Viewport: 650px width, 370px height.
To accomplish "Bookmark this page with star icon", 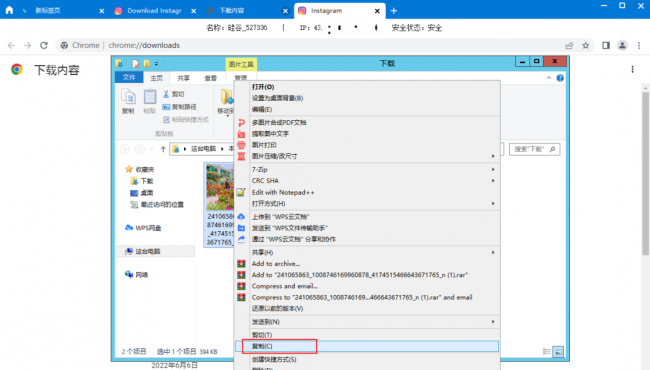I will (585, 45).
